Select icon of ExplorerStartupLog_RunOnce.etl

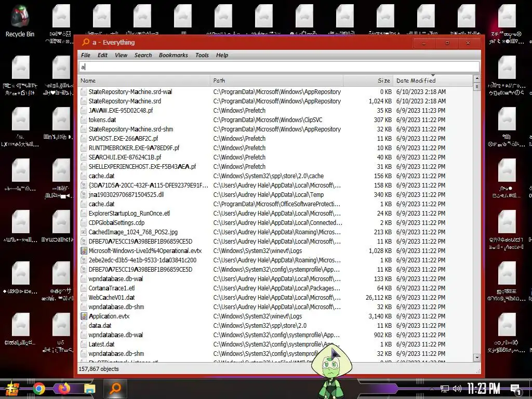84,214
